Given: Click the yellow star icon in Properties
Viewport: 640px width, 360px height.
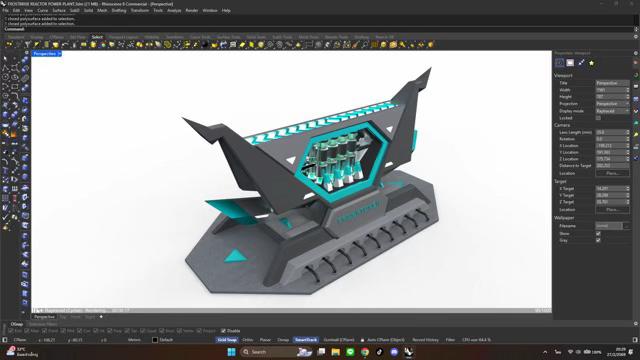Looking at the screenshot, I should (x=591, y=63).
